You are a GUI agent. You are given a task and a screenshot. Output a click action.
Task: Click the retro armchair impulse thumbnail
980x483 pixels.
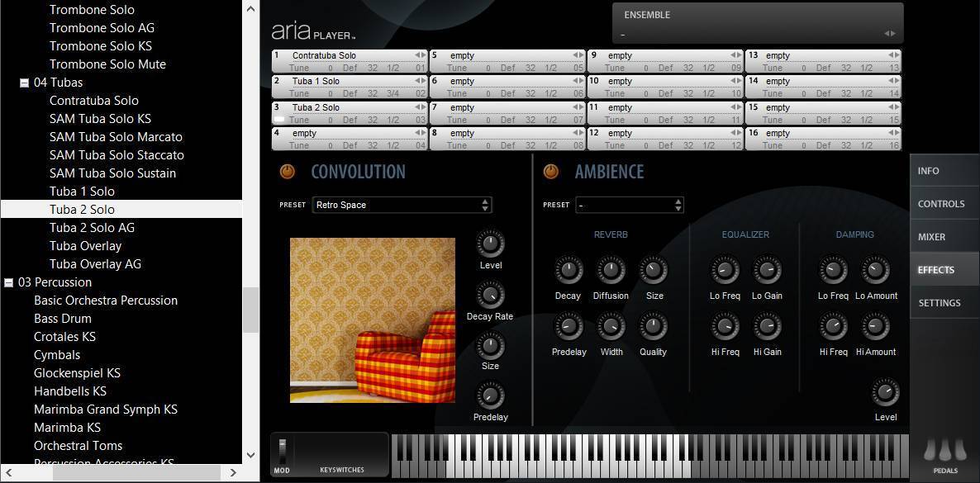[x=372, y=320]
